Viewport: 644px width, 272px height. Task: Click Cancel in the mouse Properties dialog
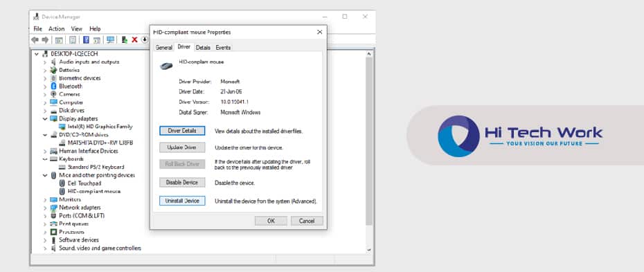pyautogui.click(x=307, y=221)
